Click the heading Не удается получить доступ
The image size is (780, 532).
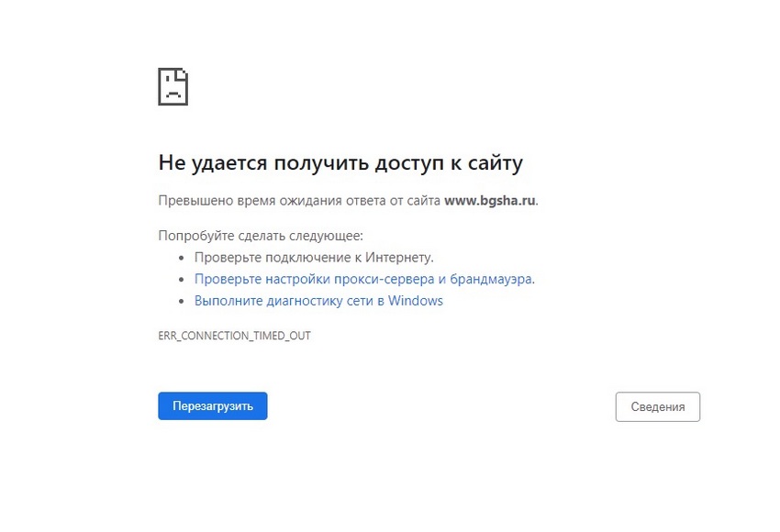click(x=340, y=163)
